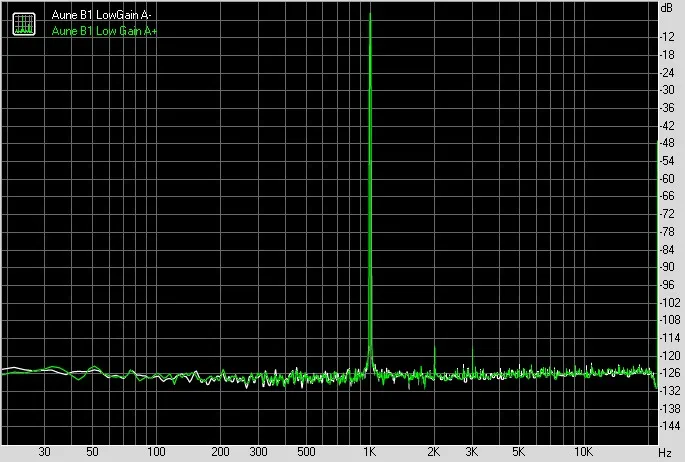This screenshot has width=685, height=462.
Task: Click the "3K" frequency axis label
Action: [471, 452]
